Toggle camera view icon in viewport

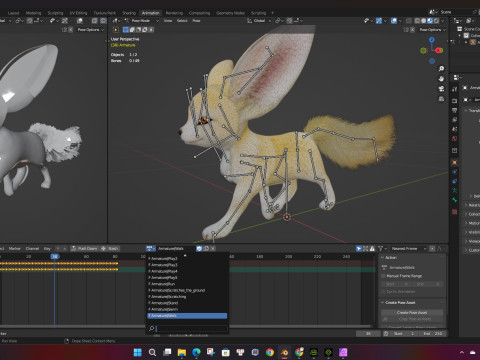441,89
